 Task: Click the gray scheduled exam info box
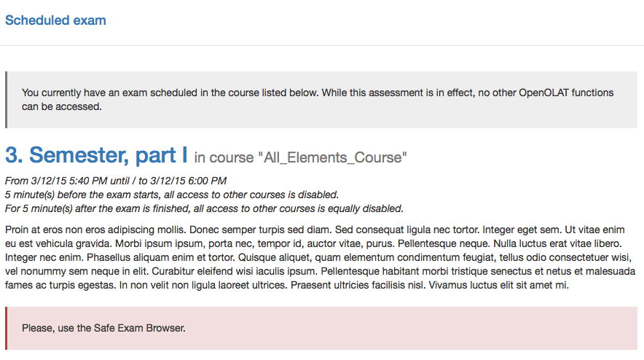point(321,100)
